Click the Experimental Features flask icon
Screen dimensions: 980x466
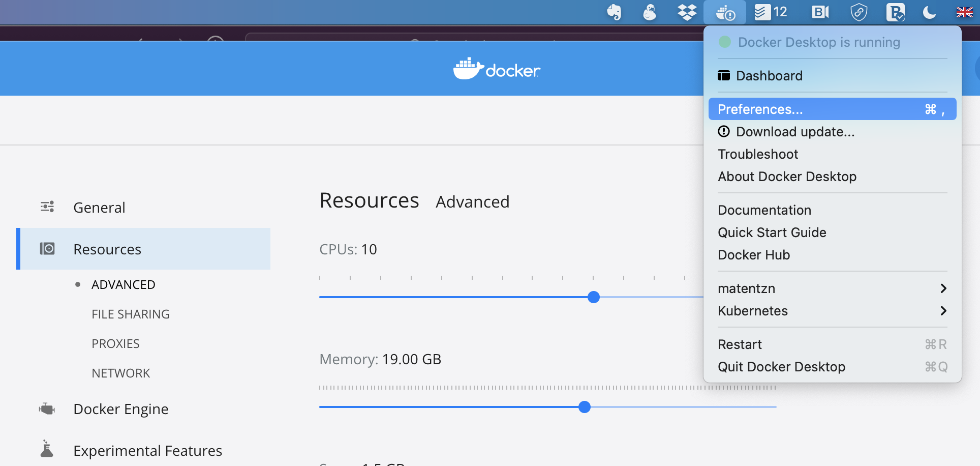47,449
